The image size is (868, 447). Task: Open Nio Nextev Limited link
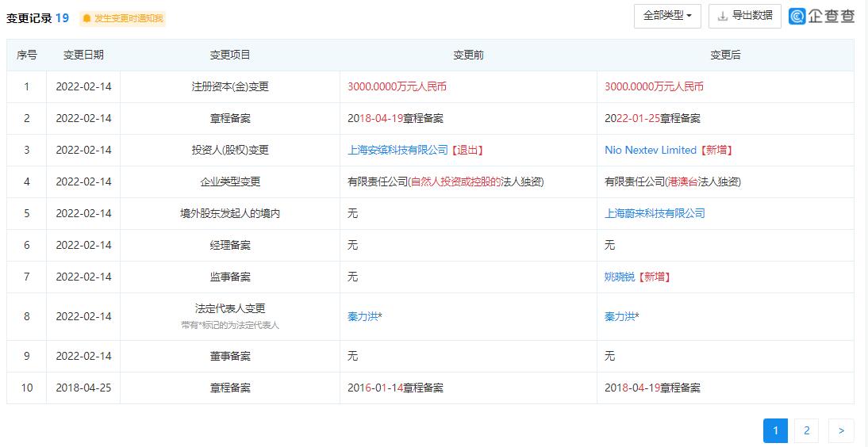coord(651,150)
